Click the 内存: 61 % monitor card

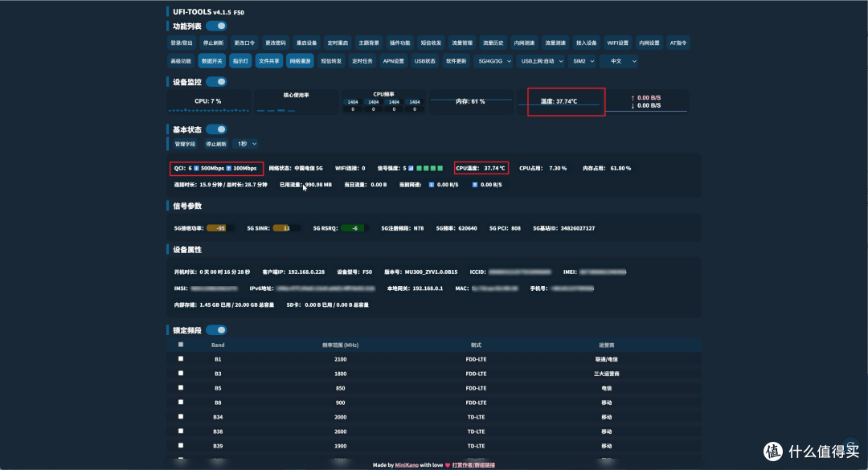click(470, 102)
